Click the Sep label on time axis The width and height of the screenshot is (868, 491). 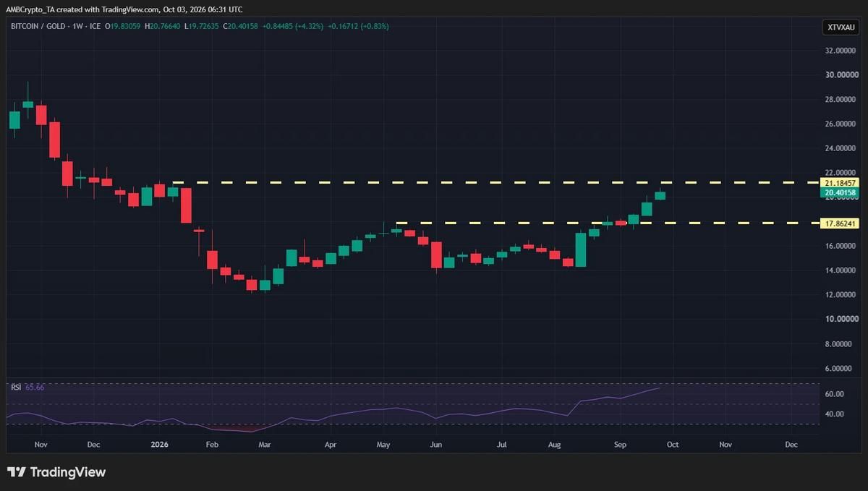[x=619, y=445]
